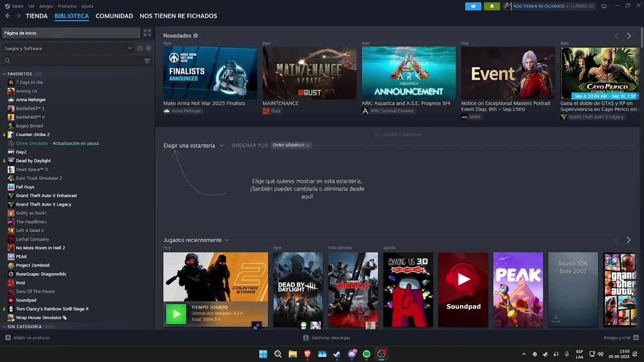Screen dimensions: 644x362
Task: Play Counter-Strike 2 green button
Action: click(176, 314)
